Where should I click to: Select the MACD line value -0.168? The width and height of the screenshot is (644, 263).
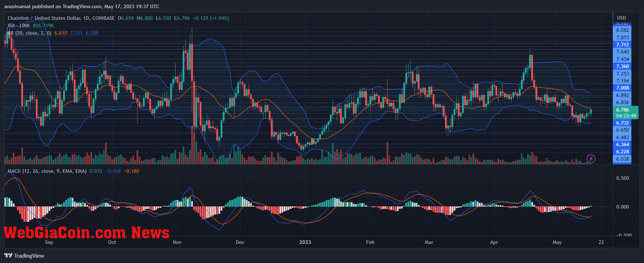[113, 171]
